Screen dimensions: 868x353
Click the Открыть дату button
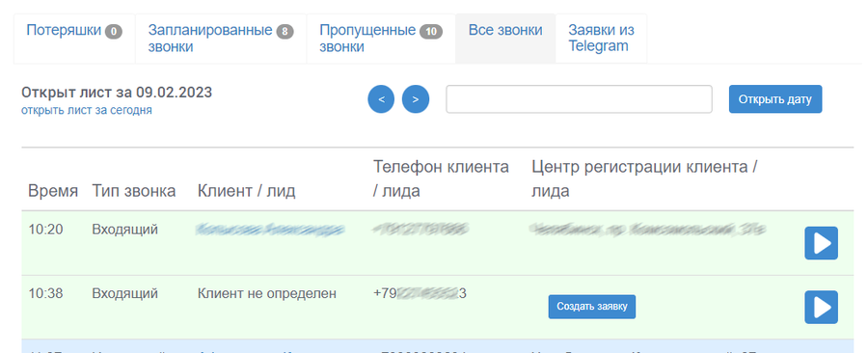point(775,99)
